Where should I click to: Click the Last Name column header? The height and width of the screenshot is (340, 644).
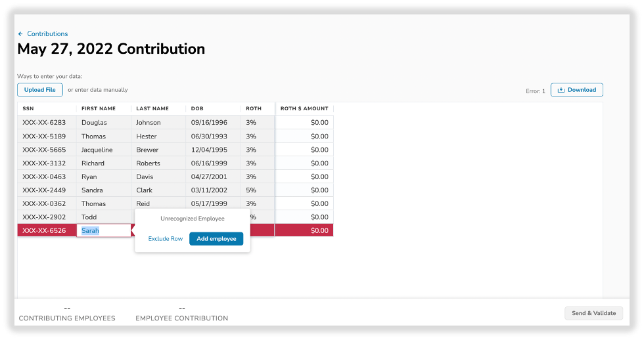(152, 108)
